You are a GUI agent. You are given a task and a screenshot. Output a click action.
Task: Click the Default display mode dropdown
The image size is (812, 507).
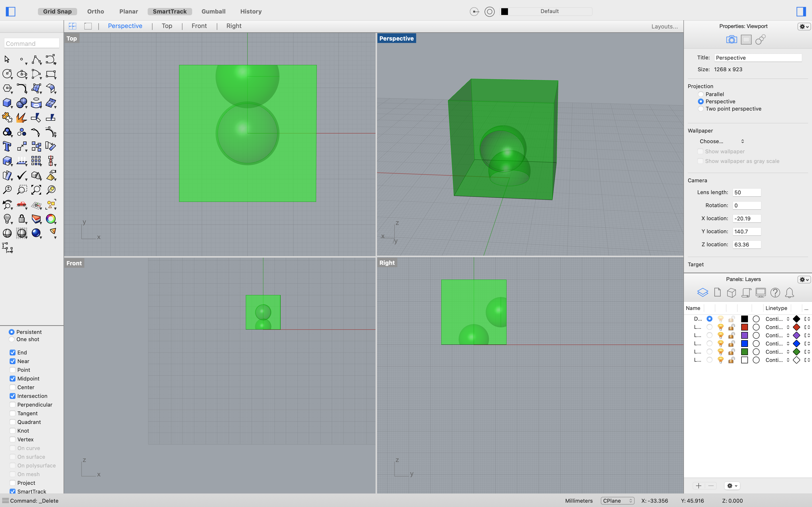[549, 11]
